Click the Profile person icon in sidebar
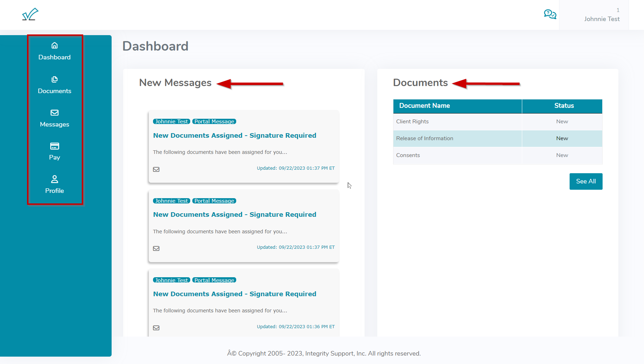The width and height of the screenshot is (644, 364). (54, 179)
